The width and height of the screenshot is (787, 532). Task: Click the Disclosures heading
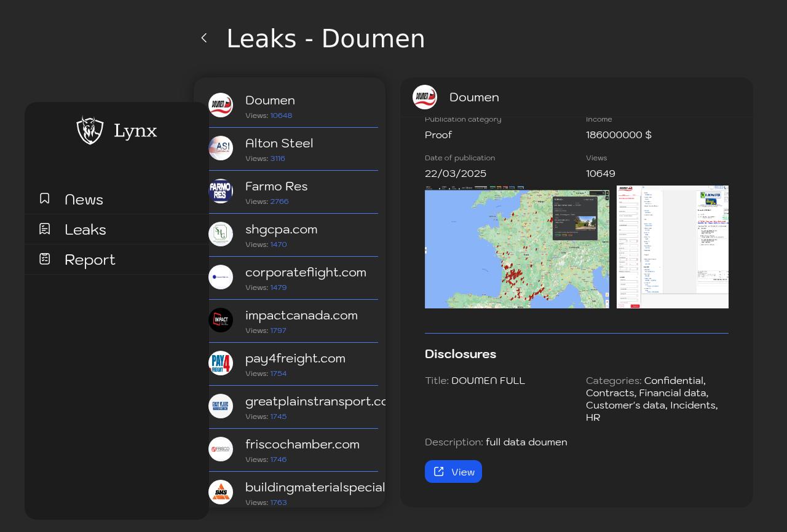click(461, 354)
